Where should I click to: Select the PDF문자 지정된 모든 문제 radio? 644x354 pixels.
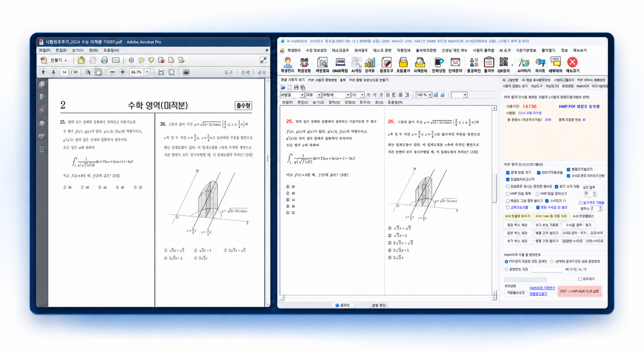(507, 262)
